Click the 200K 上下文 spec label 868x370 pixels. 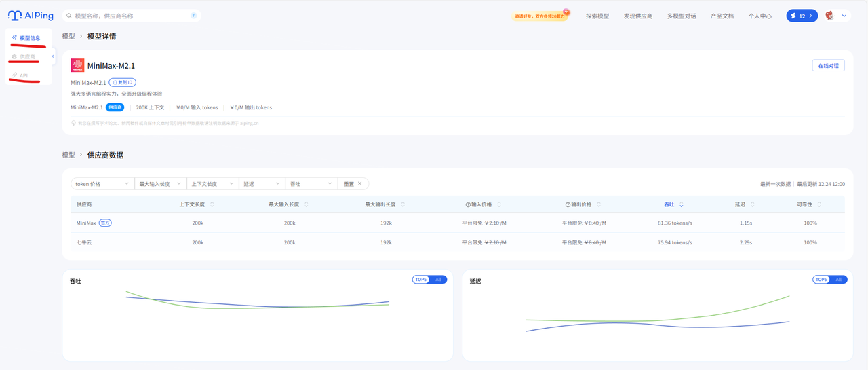tap(150, 107)
